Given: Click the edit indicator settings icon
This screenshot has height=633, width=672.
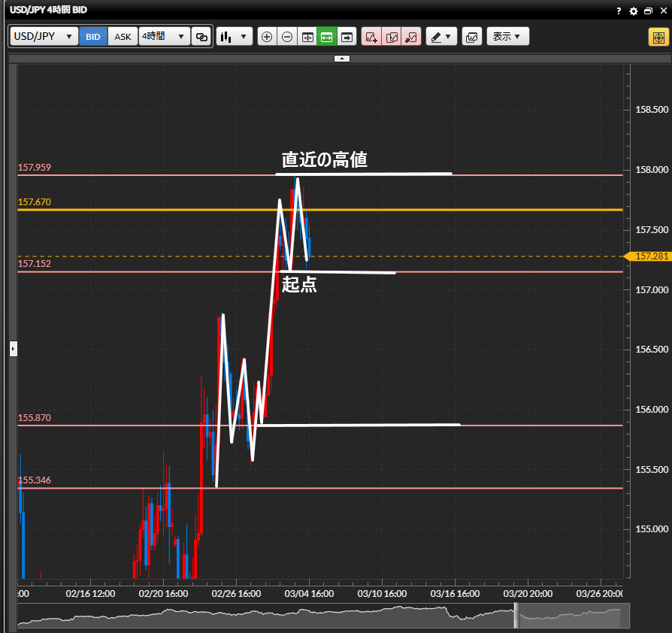Looking at the screenshot, I should coord(392,36).
